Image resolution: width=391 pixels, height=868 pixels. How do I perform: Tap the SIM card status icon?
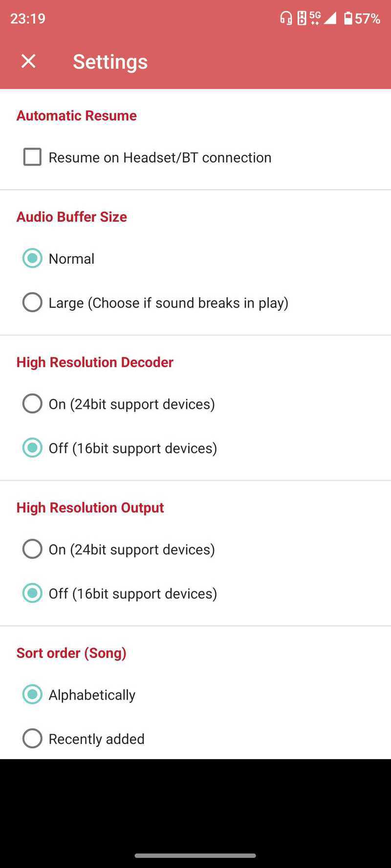pos(302,19)
